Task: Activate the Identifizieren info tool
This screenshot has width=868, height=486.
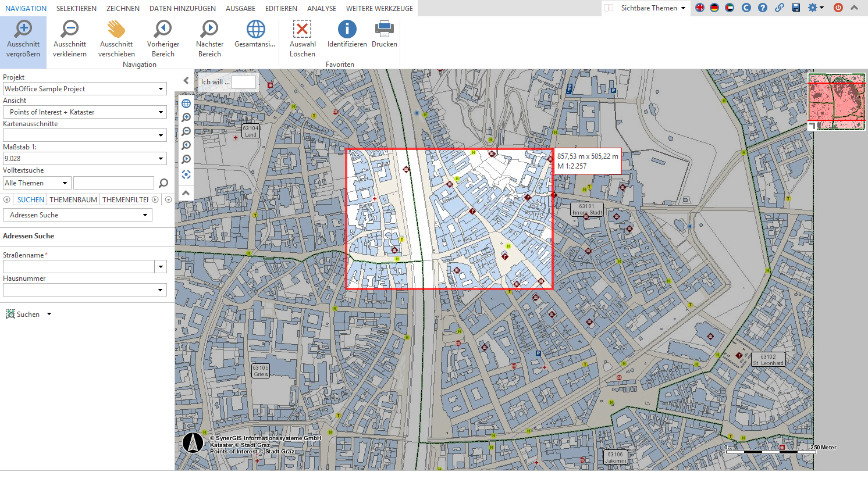Action: (x=347, y=34)
